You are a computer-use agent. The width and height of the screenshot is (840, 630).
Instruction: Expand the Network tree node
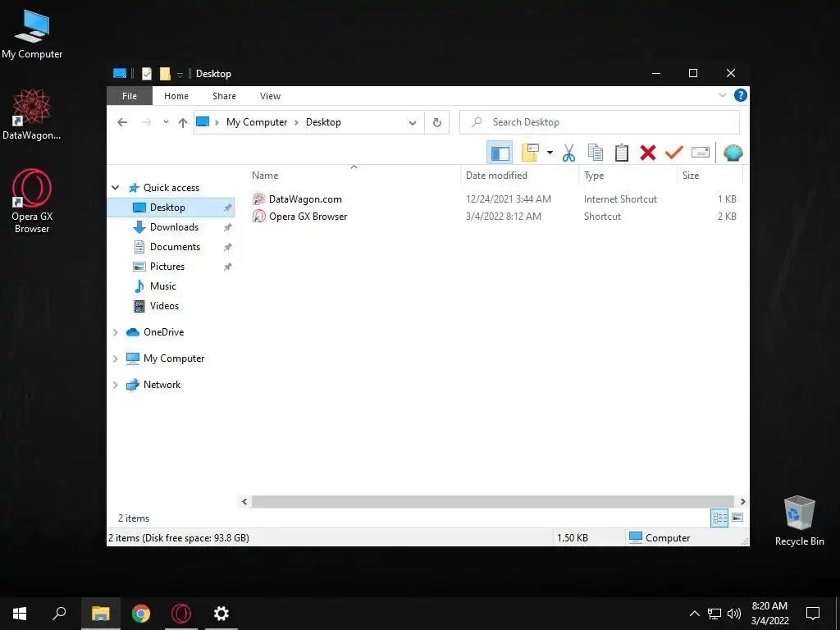pyautogui.click(x=115, y=385)
